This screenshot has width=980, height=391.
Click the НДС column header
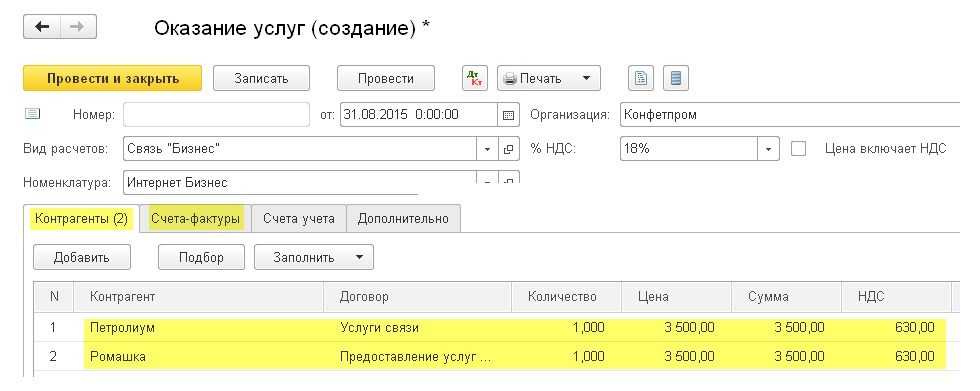896,297
